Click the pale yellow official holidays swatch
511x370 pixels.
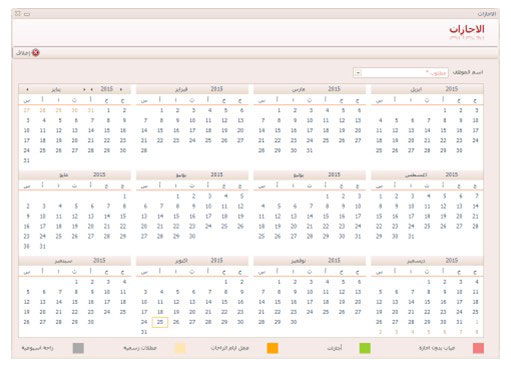pos(180,348)
